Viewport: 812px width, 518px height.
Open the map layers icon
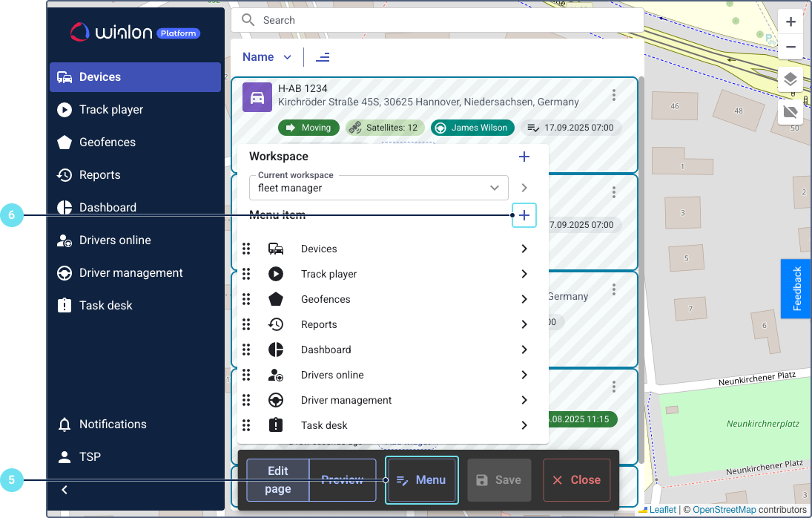tap(790, 80)
